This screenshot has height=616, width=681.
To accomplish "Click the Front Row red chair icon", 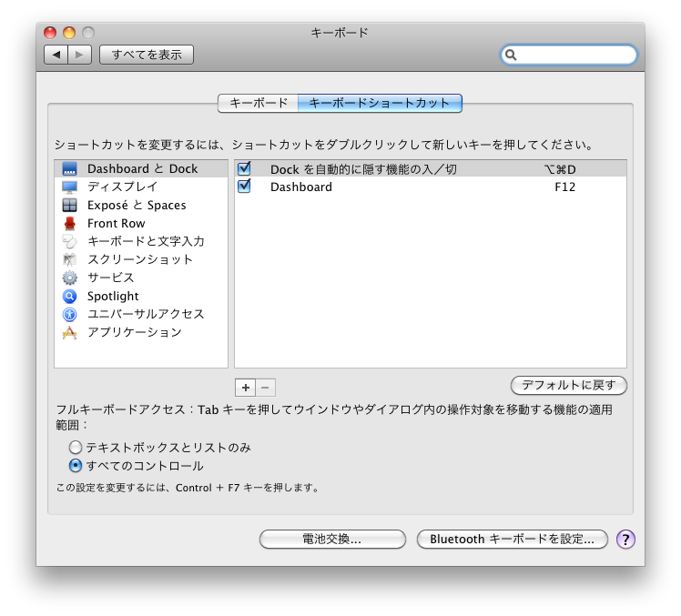I will (x=69, y=224).
